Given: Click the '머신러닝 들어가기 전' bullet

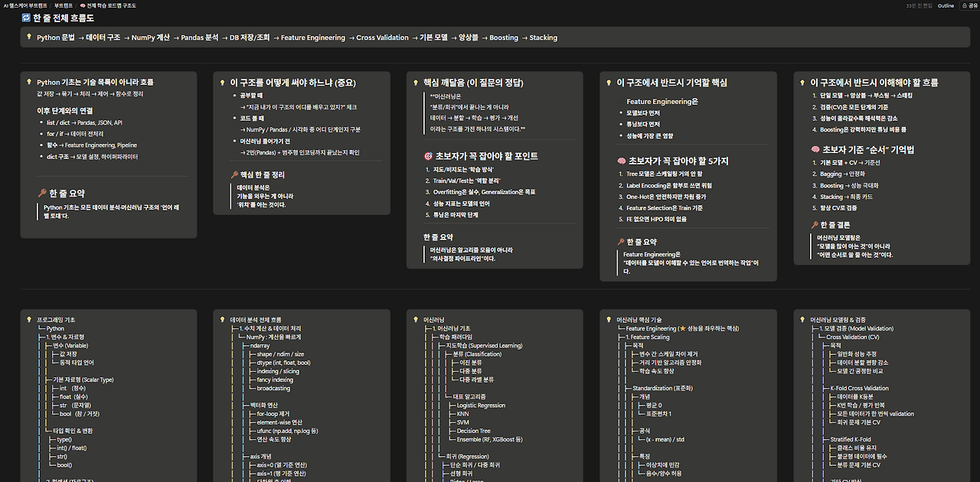Looking at the screenshot, I should tap(265, 142).
